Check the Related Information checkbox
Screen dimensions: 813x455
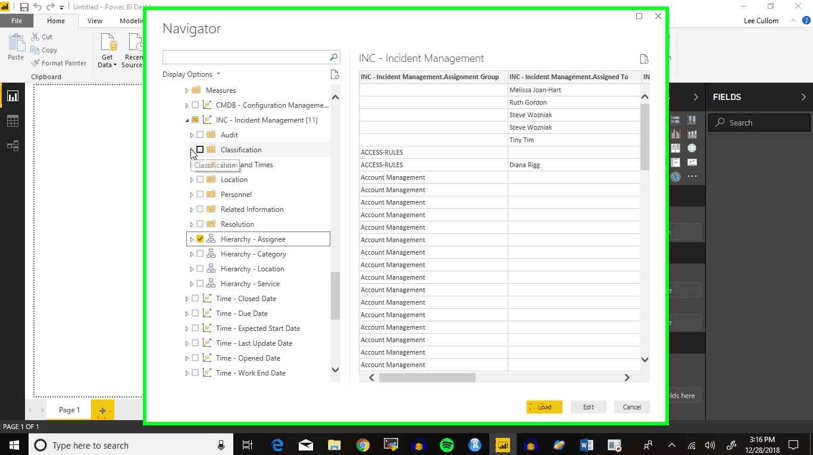(x=200, y=209)
